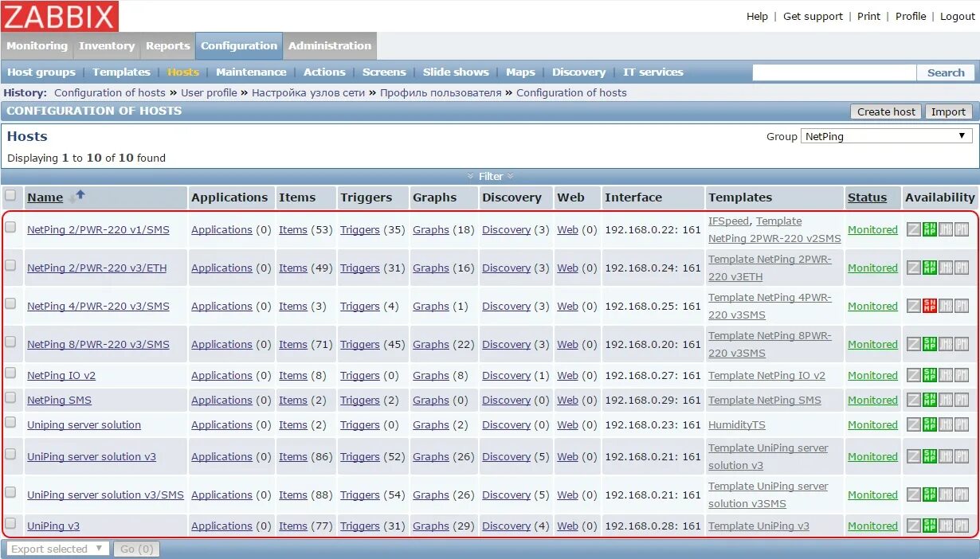Go to Host groups submenu
This screenshot has width=980, height=559.
click(41, 72)
